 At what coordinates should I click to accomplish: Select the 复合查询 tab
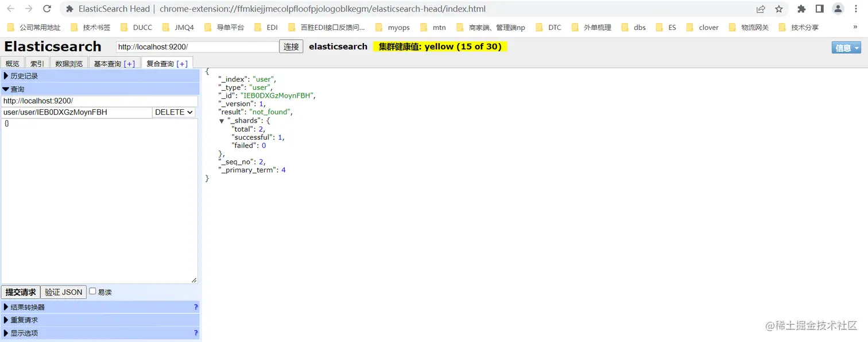point(160,64)
